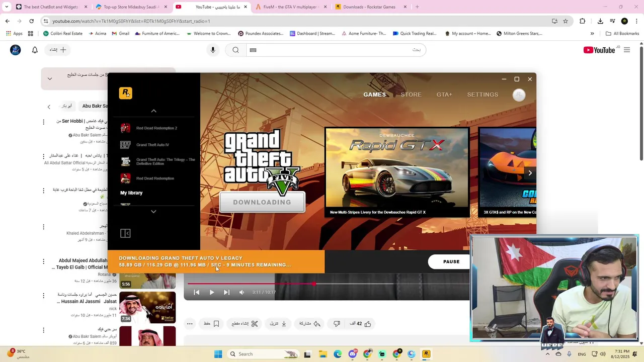Open launcher SETTINGS tab
This screenshot has height=362, width=644.
[482, 95]
